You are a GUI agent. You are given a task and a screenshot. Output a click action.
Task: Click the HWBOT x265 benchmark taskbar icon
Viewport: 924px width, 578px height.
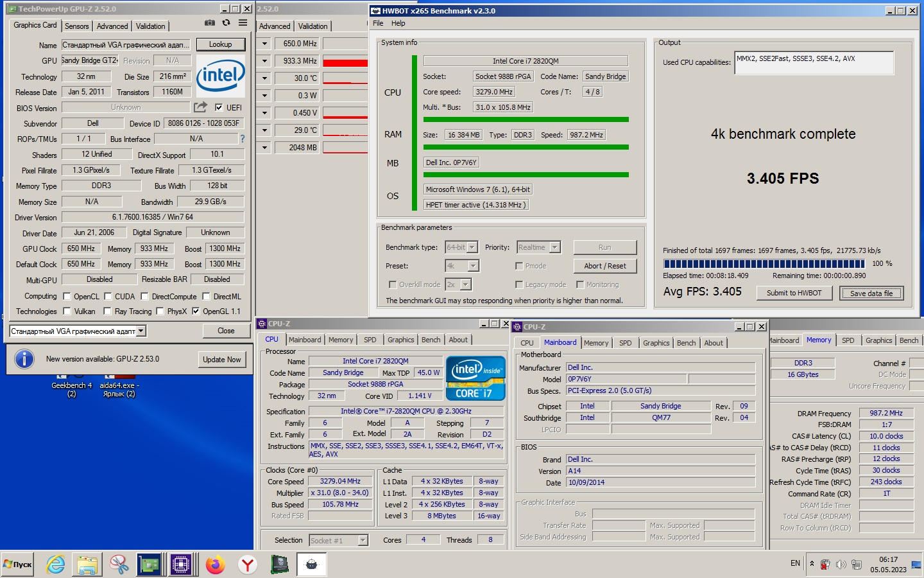(x=311, y=565)
